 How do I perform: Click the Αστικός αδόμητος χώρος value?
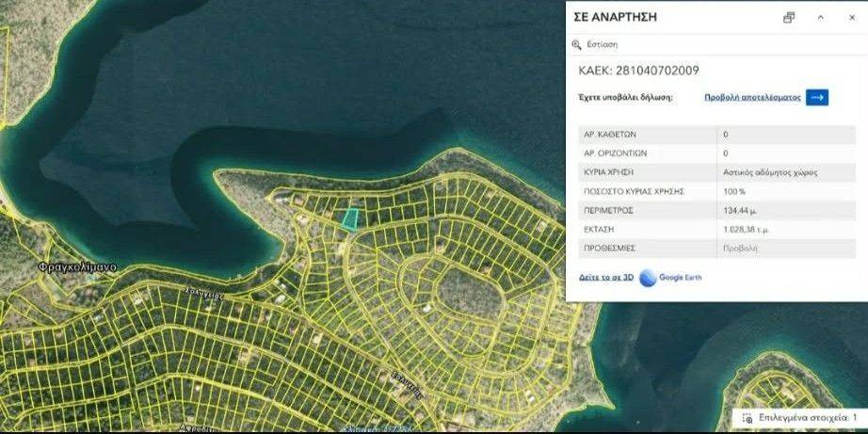pos(770,172)
